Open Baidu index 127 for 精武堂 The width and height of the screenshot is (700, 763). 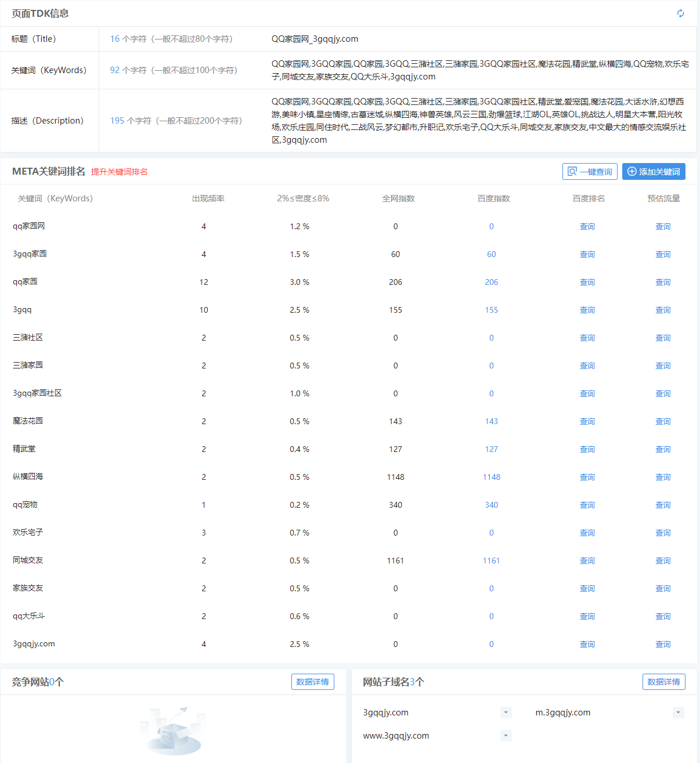point(492,449)
